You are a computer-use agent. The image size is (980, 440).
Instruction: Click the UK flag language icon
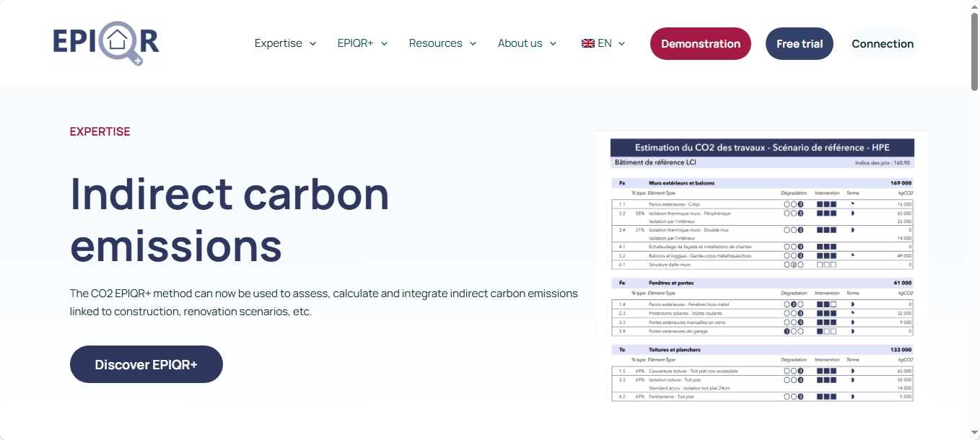pyautogui.click(x=587, y=43)
